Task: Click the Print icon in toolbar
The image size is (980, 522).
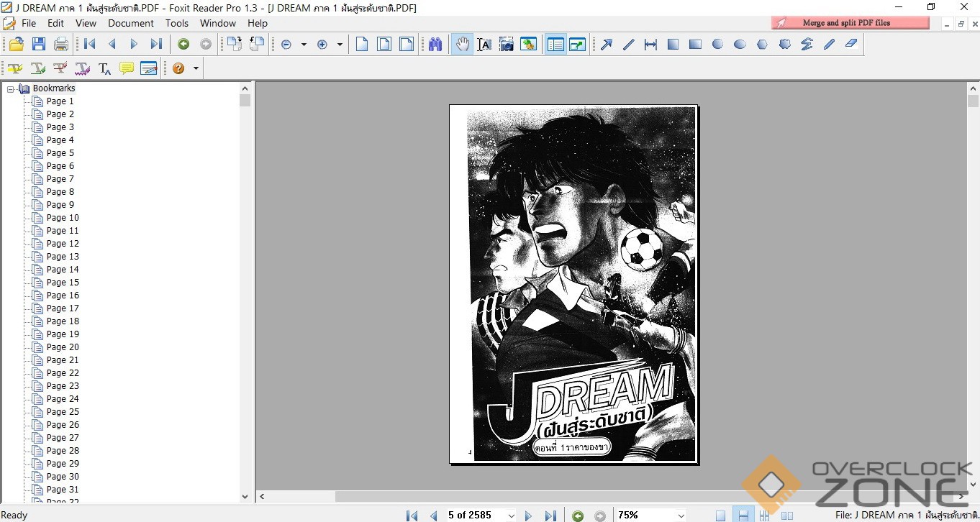Action: point(61,45)
